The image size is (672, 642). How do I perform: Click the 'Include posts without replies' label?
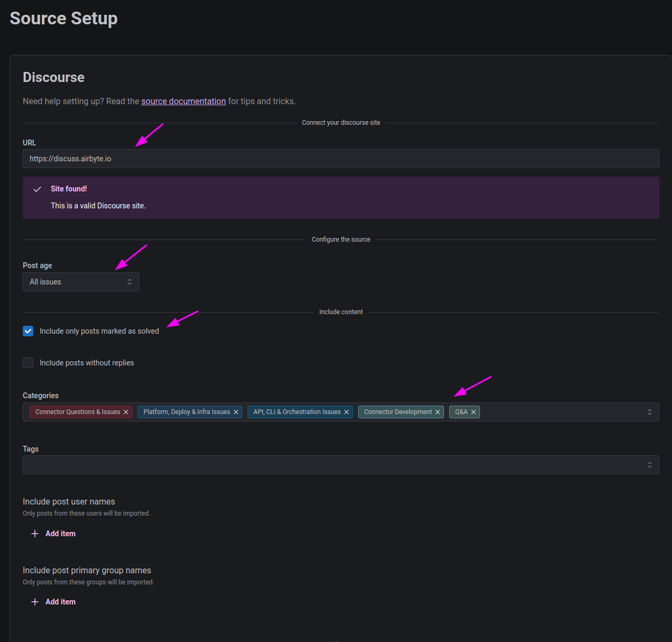tap(87, 363)
